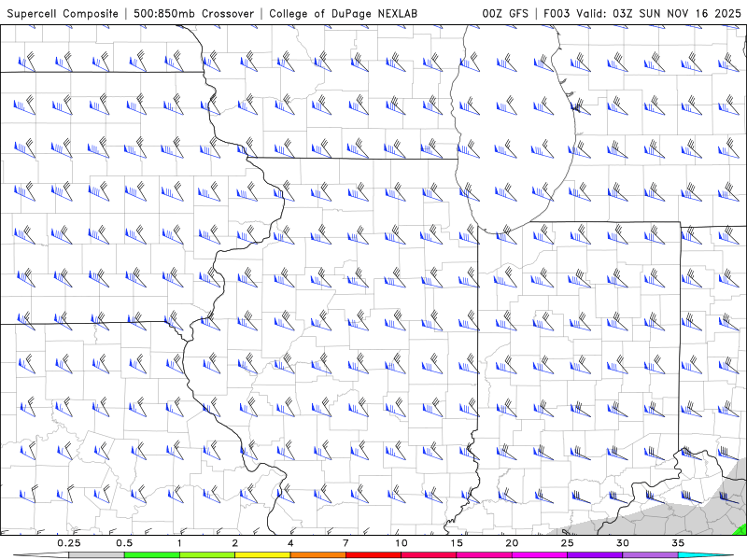This screenshot has width=747, height=560.
Task: Click the small green patch at map corner
Action: tap(741, 529)
